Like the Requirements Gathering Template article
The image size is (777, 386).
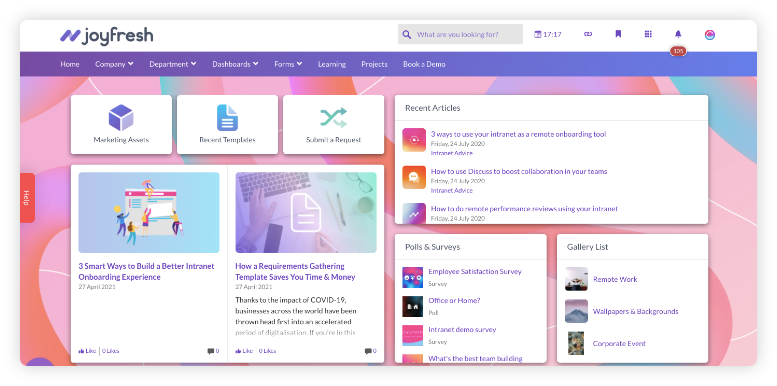pos(244,351)
